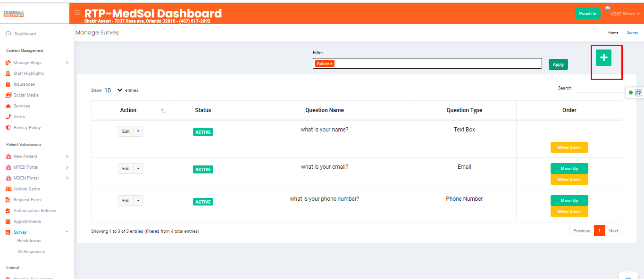Click the Staff Highlights sidebar icon
The image size is (644, 279).
8,74
